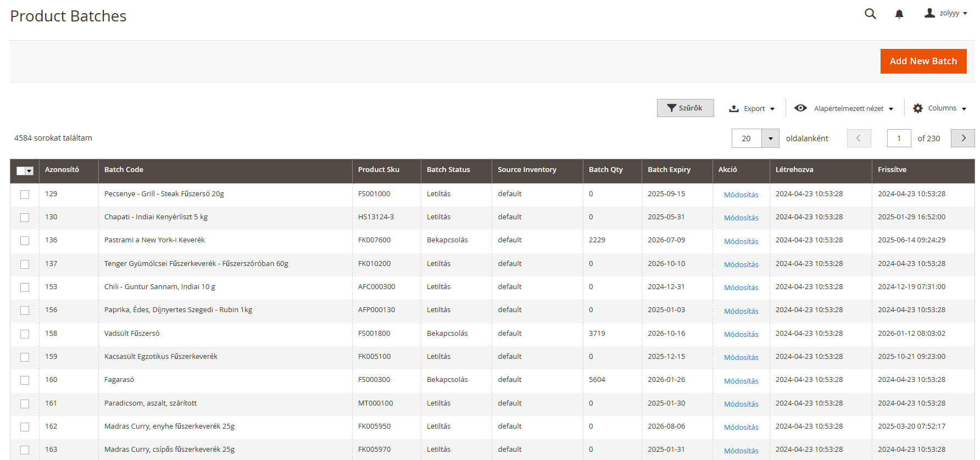
Task: Click the current page number field
Action: tap(899, 138)
